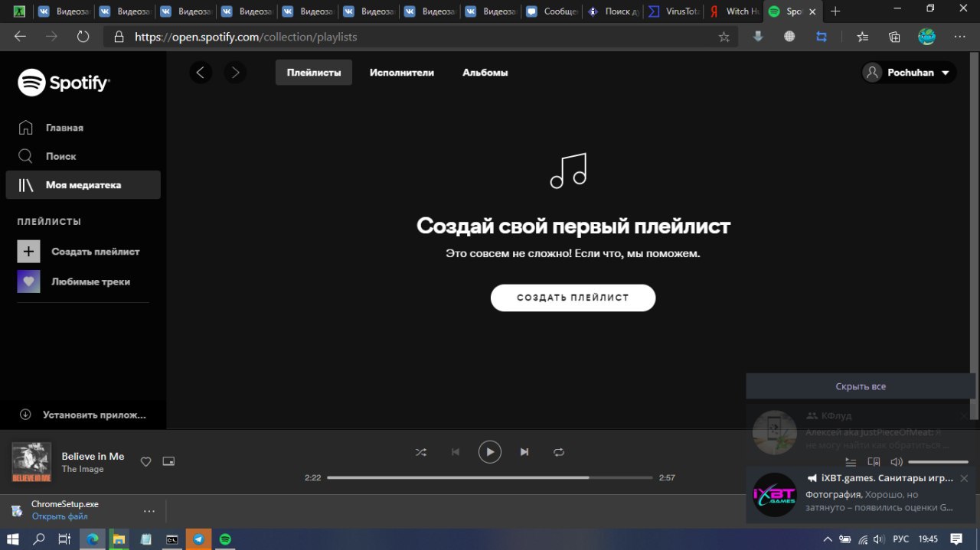Click the address bar URL field

[x=421, y=37]
